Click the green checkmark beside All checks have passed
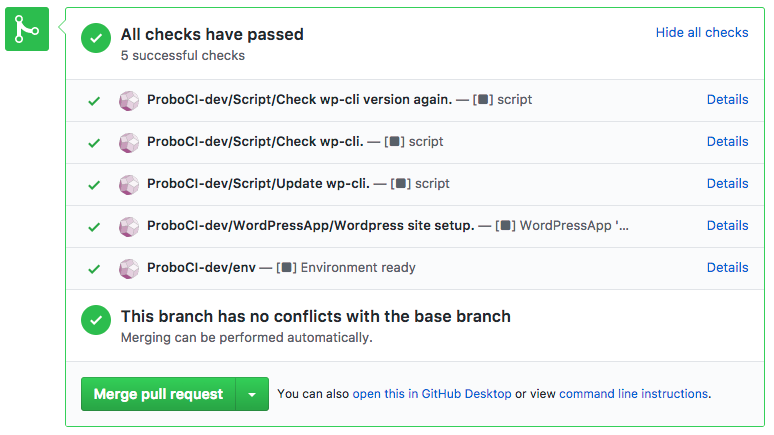 pyautogui.click(x=96, y=40)
